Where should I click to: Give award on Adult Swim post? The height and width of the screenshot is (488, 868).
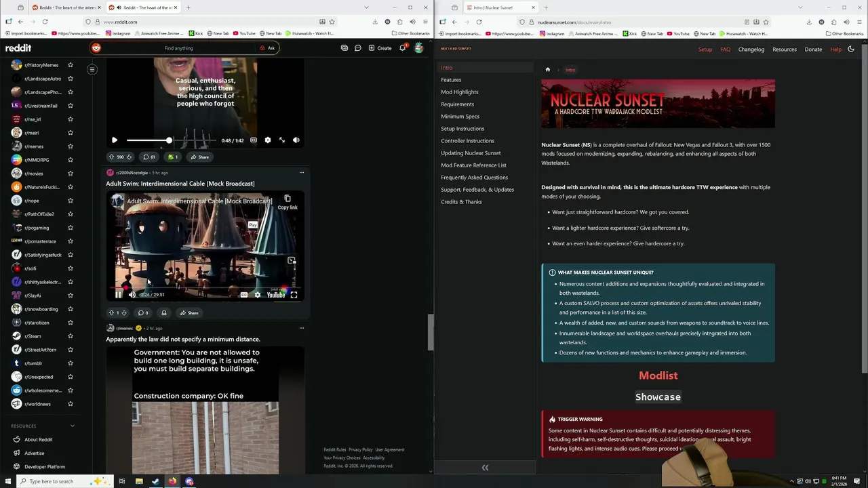[164, 313]
